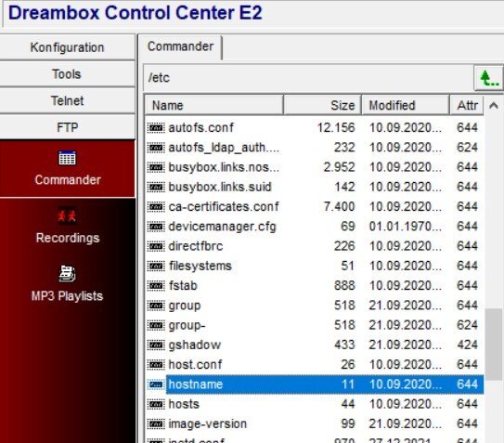Image resolution: width=504 pixels, height=443 pixels.
Task: Select the gshadow file icon
Action: point(156,345)
